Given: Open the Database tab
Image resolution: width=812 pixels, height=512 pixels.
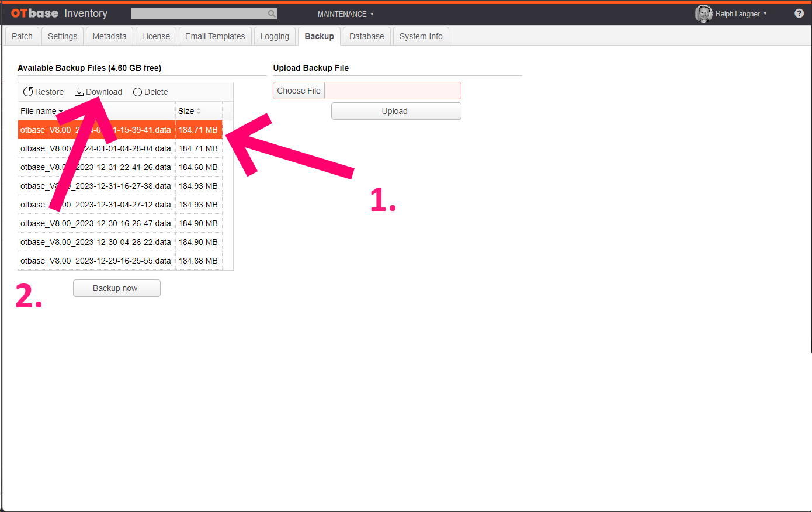Looking at the screenshot, I should point(367,36).
